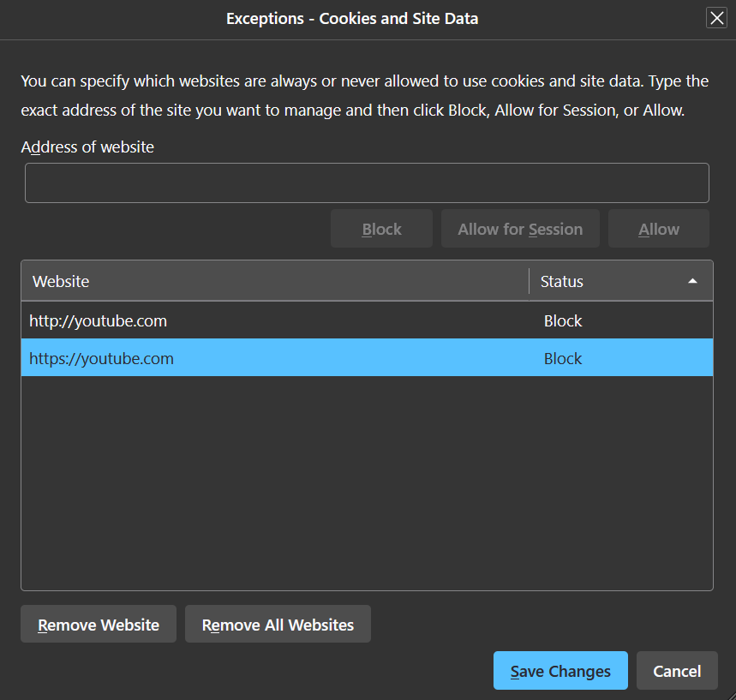
Task: Click the Exceptions - Cookies and Site Data title
Action: click(352, 18)
